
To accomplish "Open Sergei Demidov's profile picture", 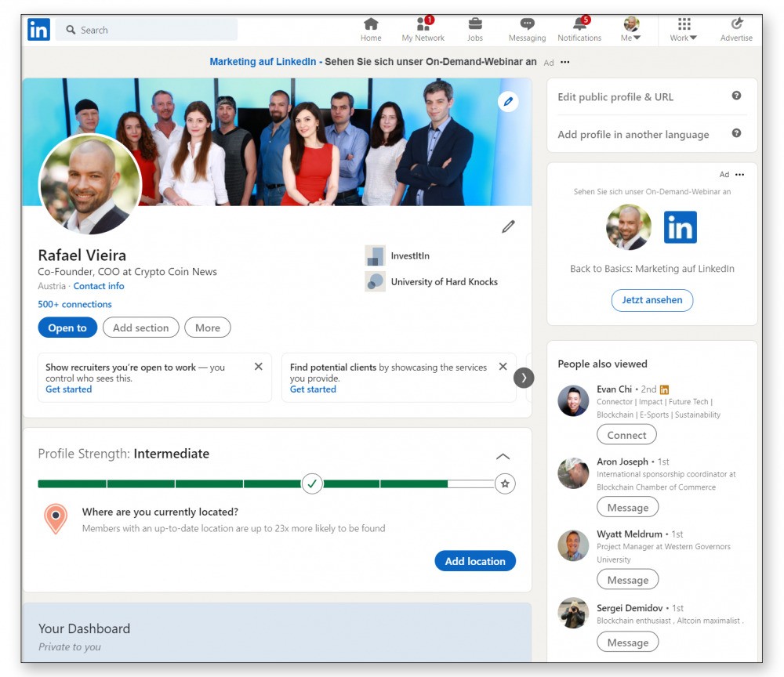I will [573, 613].
